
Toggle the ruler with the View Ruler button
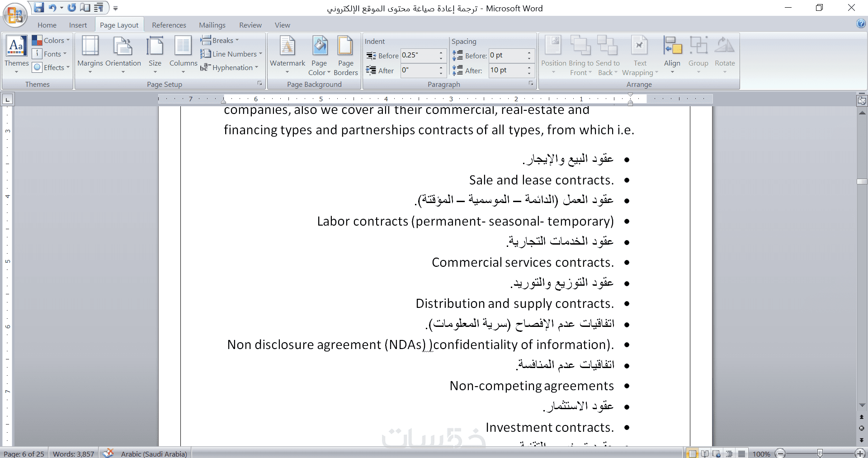[862, 100]
